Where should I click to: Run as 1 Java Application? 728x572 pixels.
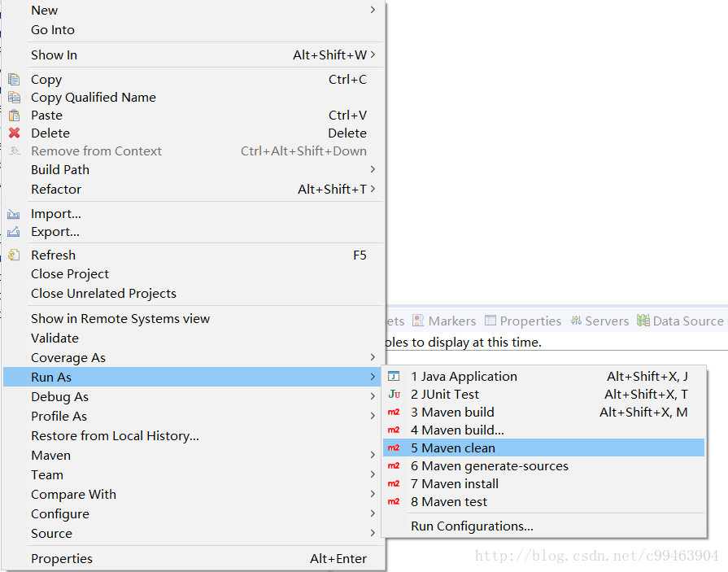[543, 376]
